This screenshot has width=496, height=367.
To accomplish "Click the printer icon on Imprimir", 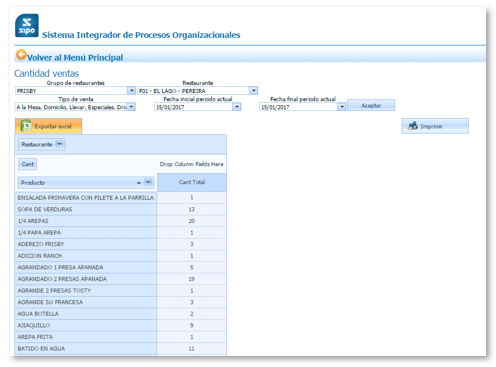I will pos(413,126).
